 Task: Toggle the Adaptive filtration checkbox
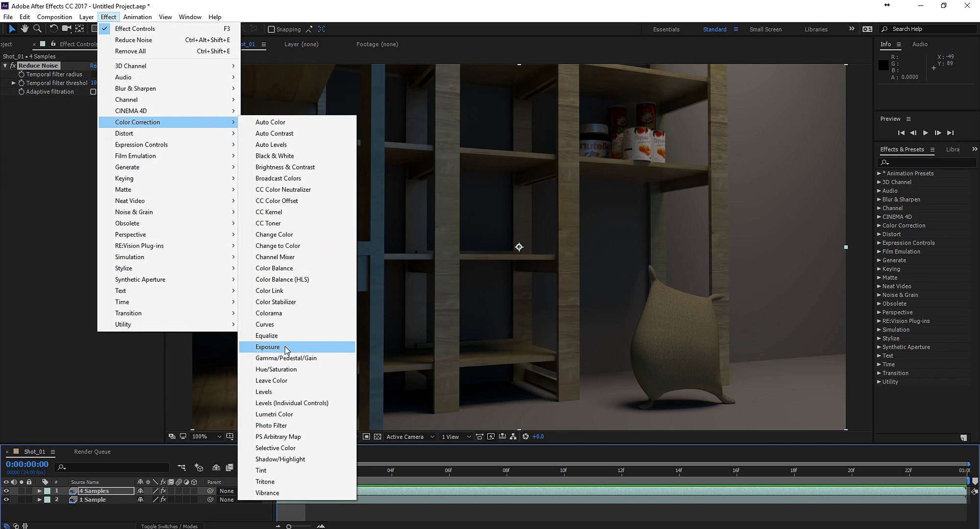pos(93,92)
